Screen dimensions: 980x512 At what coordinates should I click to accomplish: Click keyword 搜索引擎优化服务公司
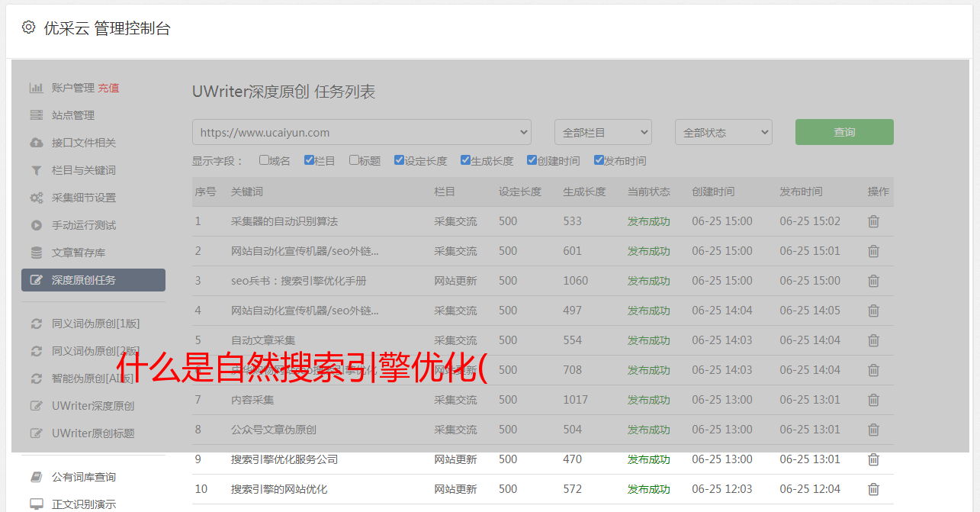pos(284,459)
